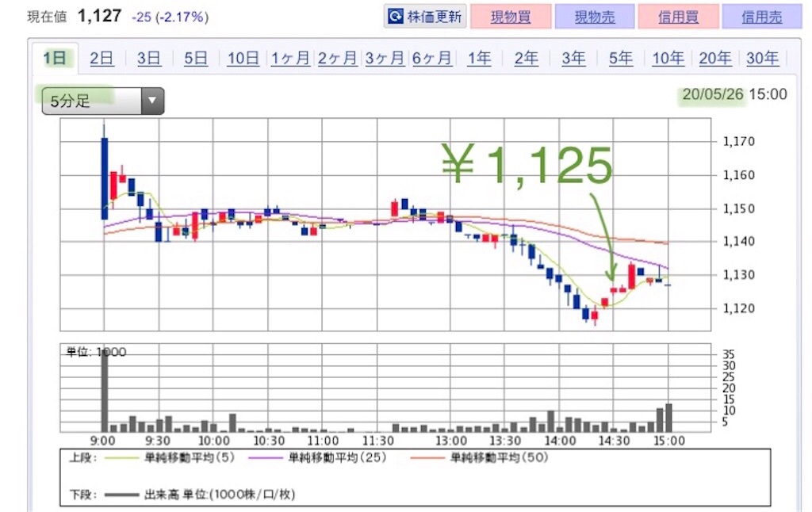812x512 pixels.
Task: Click the -25 (-2.17%) change text
Action: [x=170, y=17]
